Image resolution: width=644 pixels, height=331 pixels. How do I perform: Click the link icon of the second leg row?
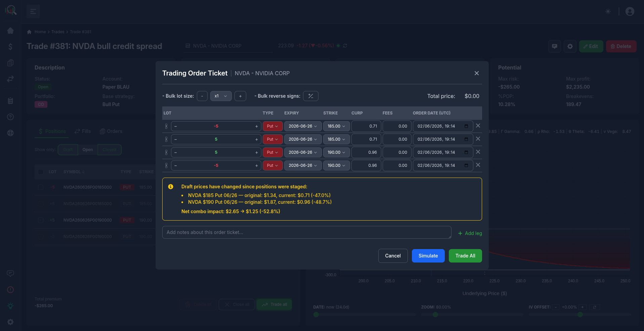pos(166,139)
